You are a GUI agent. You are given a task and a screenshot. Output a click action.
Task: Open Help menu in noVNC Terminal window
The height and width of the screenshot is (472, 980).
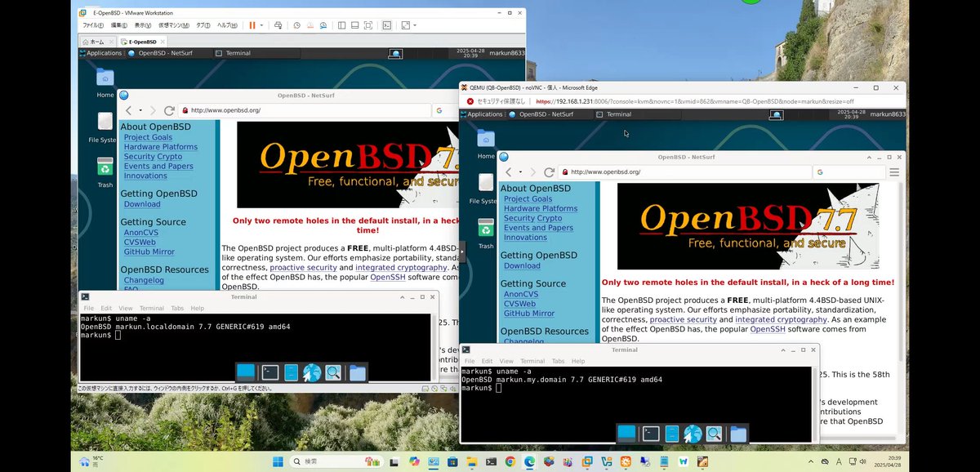(x=577, y=361)
